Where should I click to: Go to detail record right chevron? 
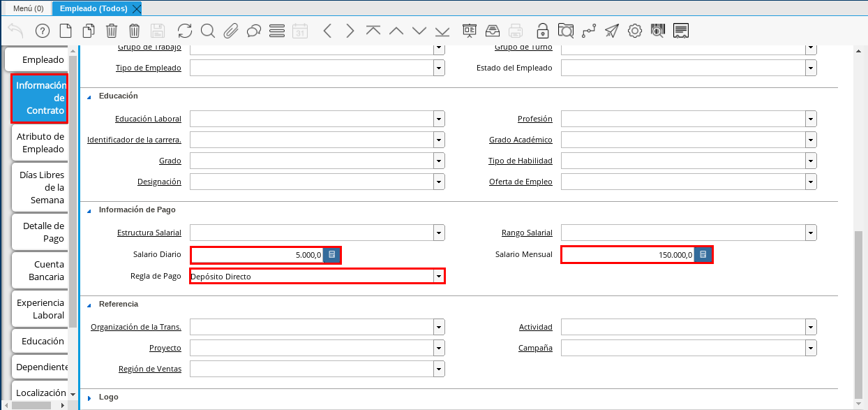(x=350, y=31)
